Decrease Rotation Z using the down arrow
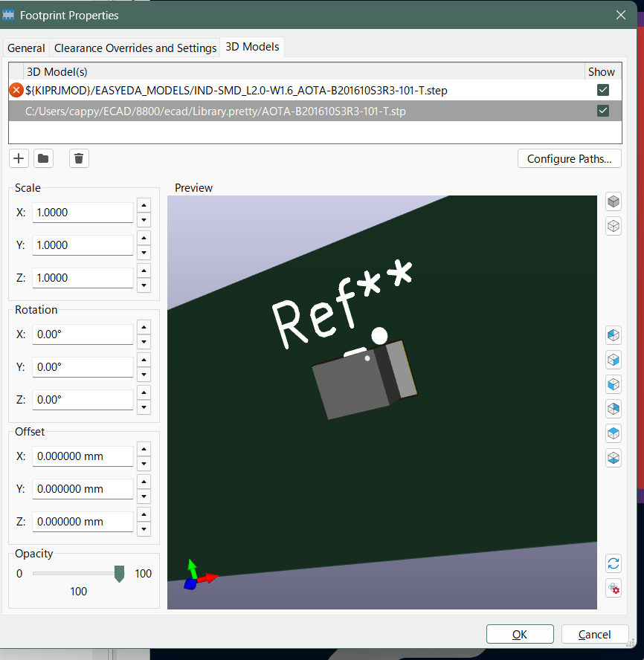 (144, 407)
